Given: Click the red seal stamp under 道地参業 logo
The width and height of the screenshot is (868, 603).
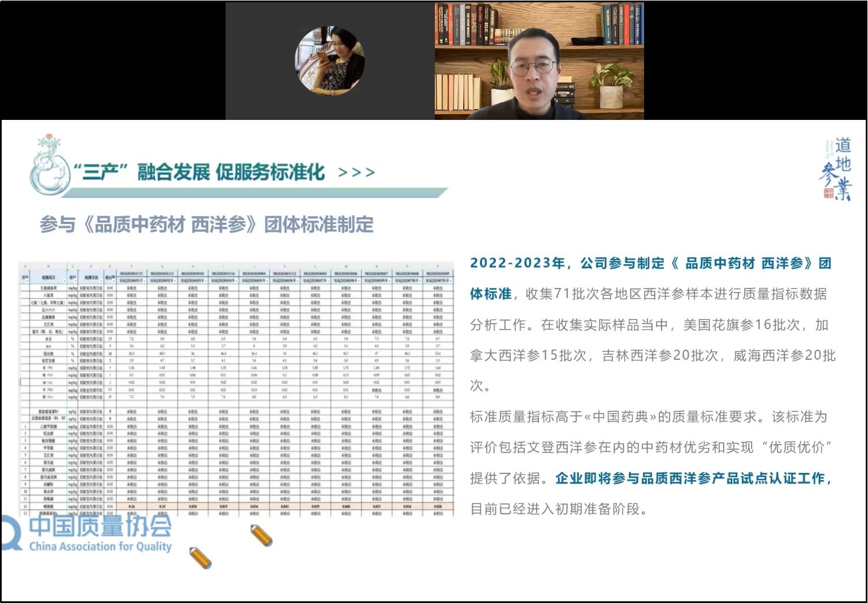Looking at the screenshot, I should [829, 193].
